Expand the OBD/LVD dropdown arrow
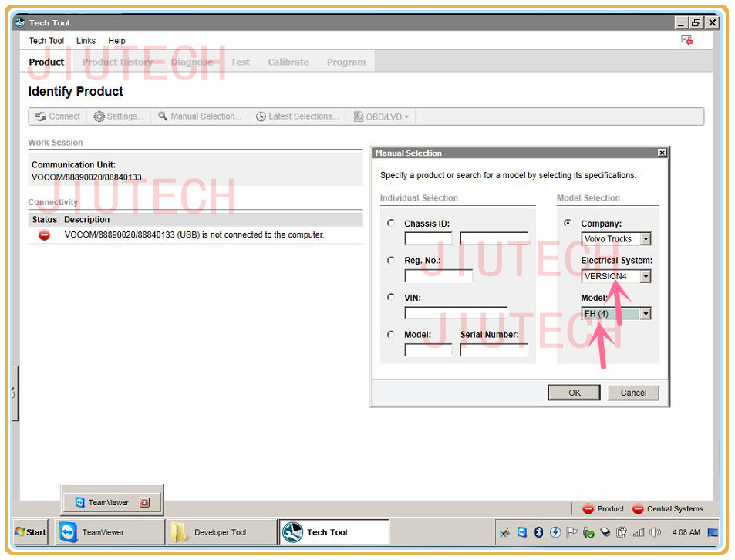Image resolution: width=735 pixels, height=560 pixels. (406, 117)
